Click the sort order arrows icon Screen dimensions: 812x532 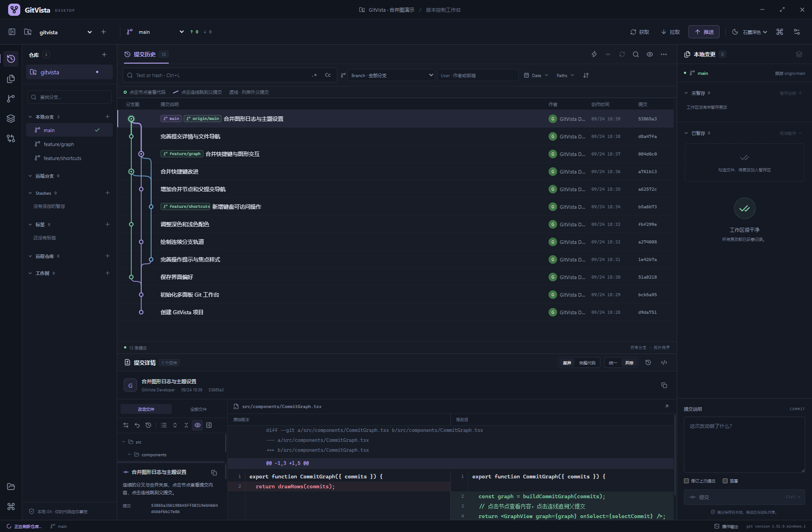[x=586, y=75]
